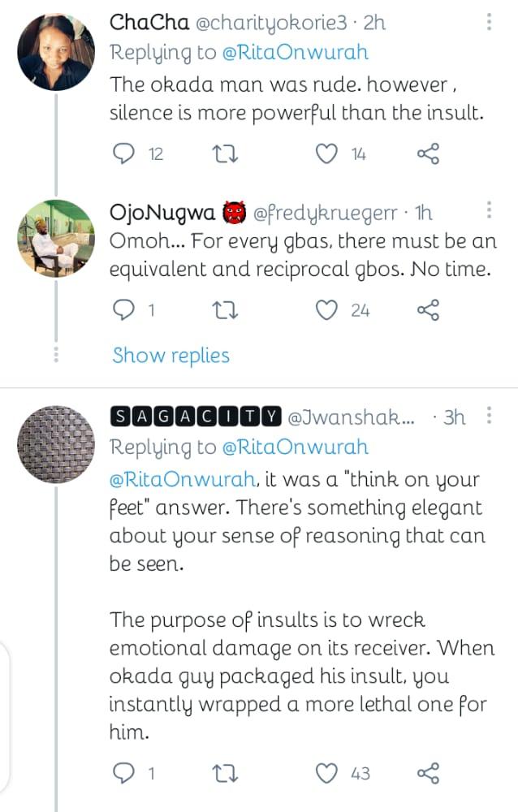The height and width of the screenshot is (812, 518).
Task: Reply to SAGACITY's tweet
Action: coord(123,774)
